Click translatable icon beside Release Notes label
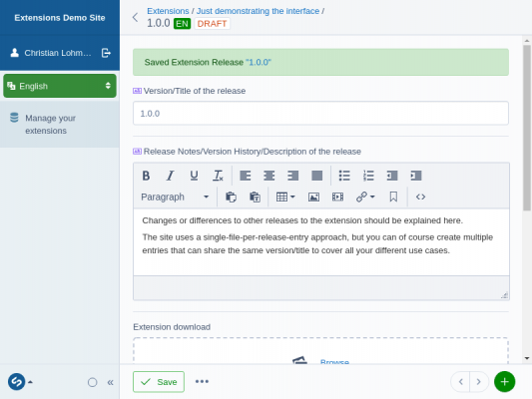The width and height of the screenshot is (532, 399). (x=137, y=152)
